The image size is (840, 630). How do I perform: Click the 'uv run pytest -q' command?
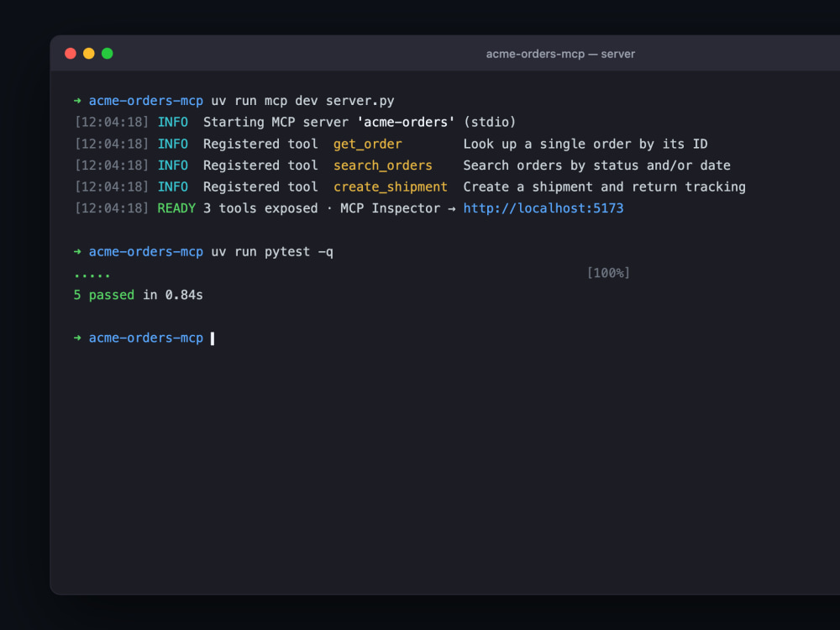[272, 252]
